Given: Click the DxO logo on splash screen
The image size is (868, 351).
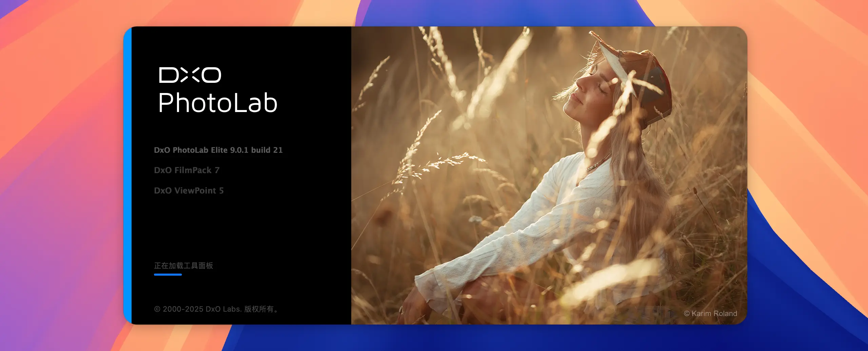Looking at the screenshot, I should point(190,75).
